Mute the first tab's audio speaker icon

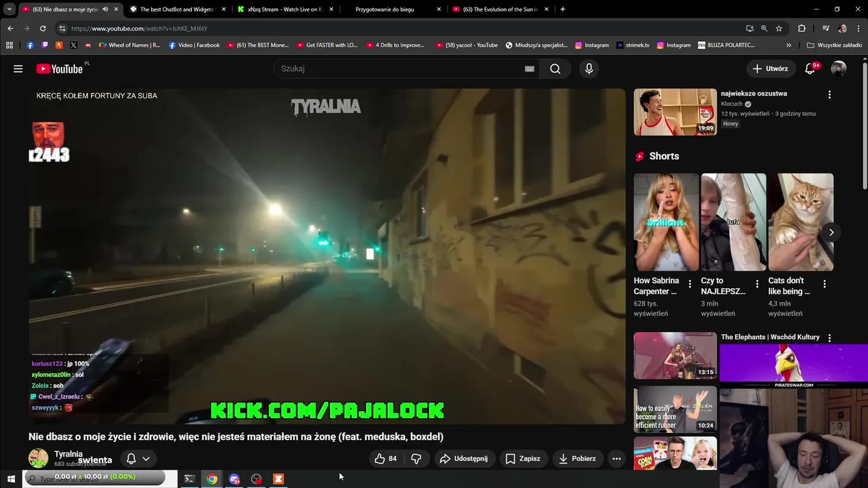pyautogui.click(x=105, y=9)
